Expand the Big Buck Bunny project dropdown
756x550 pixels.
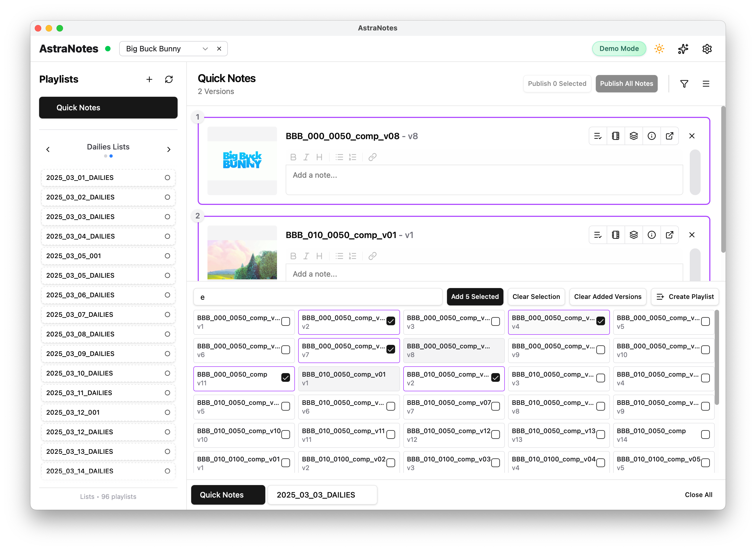(205, 49)
